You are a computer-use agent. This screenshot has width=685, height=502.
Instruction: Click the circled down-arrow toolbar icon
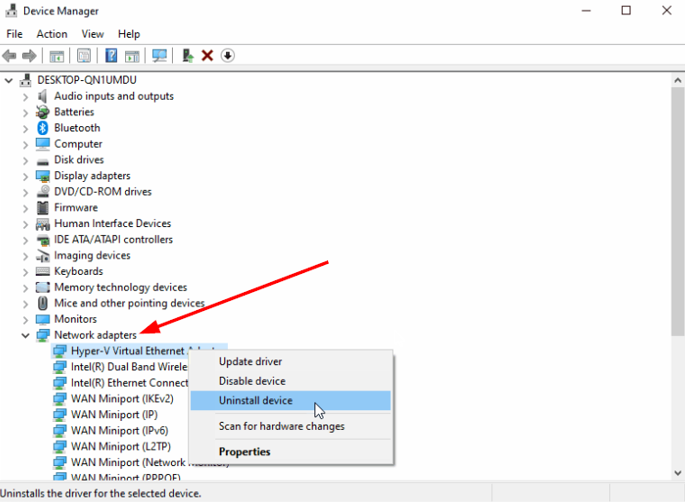pos(227,56)
